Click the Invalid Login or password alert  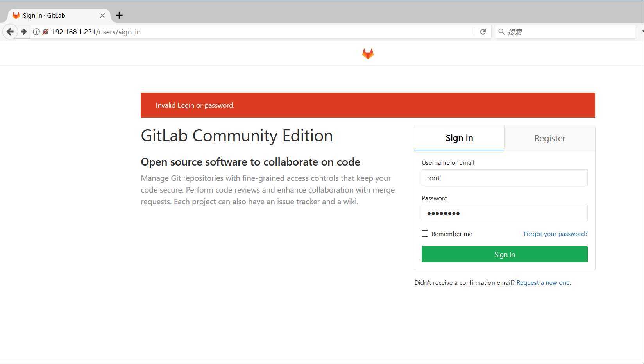click(x=368, y=105)
